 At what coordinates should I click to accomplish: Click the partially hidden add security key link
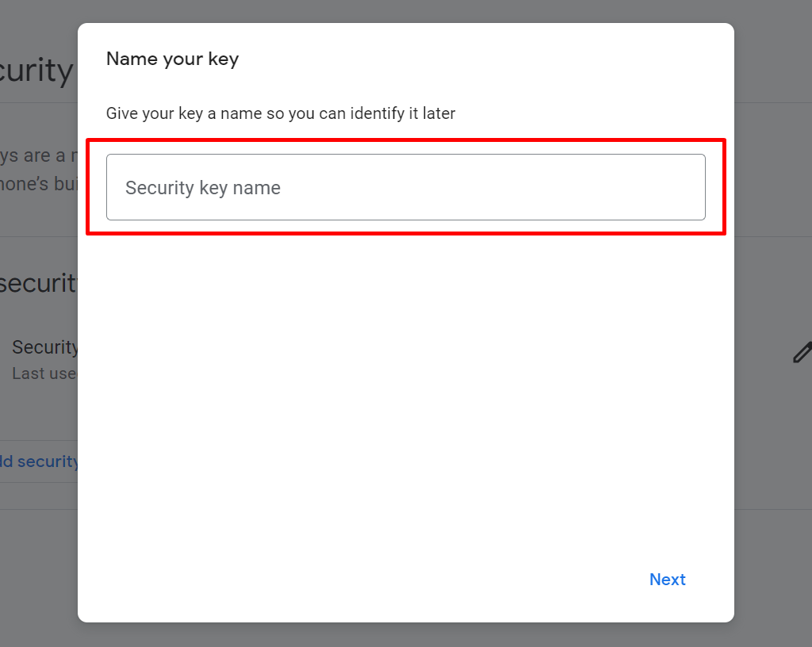pos(39,461)
